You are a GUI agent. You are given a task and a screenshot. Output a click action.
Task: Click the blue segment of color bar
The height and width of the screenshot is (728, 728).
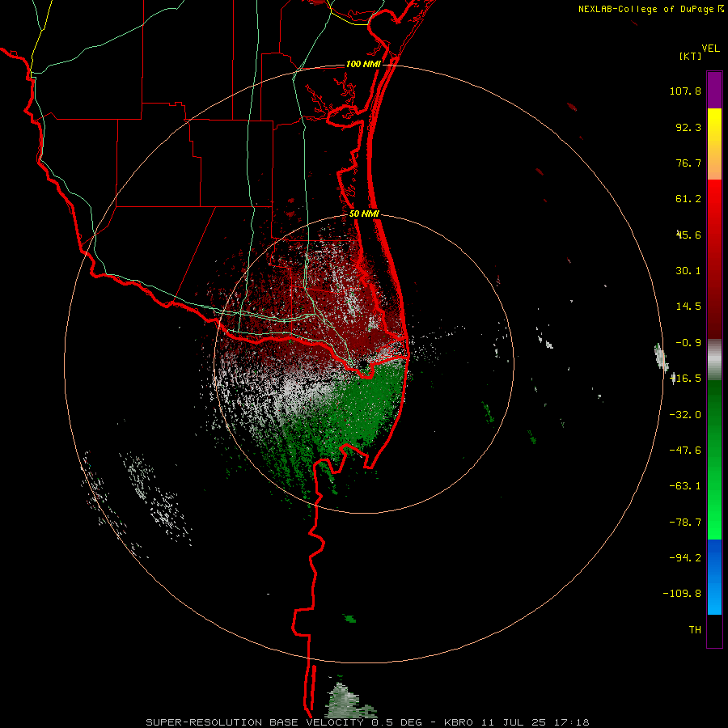[x=714, y=577]
